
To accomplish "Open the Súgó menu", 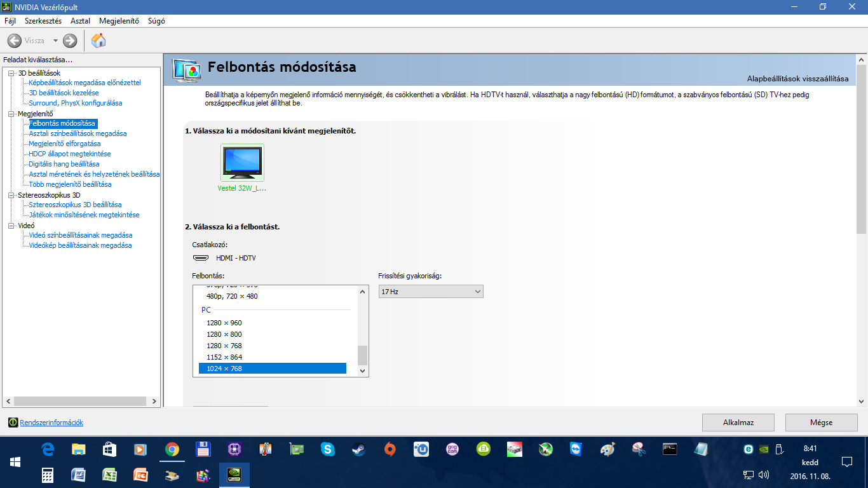I will (x=156, y=20).
